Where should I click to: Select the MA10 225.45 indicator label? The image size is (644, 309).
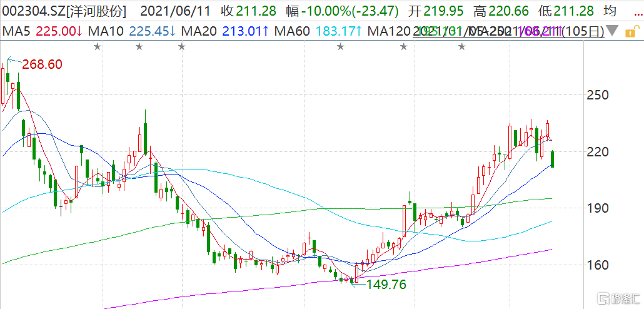[132, 31]
